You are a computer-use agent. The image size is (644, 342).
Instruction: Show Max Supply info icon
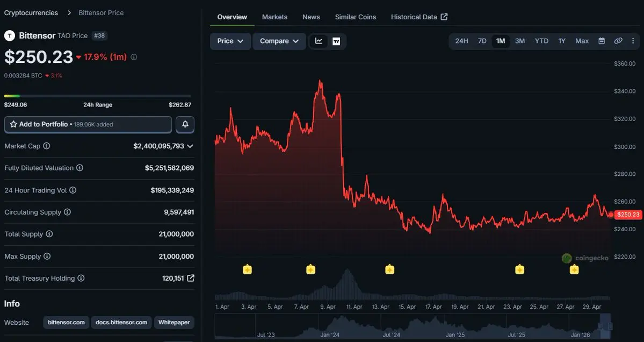coord(47,256)
